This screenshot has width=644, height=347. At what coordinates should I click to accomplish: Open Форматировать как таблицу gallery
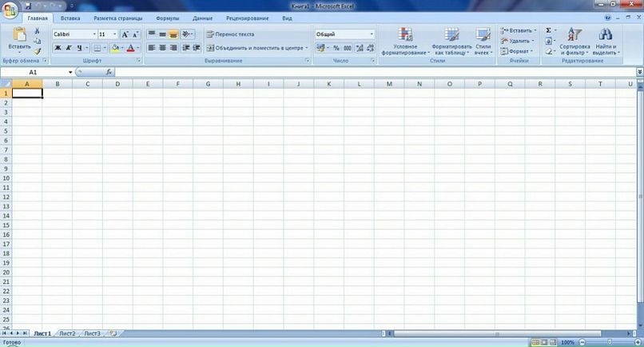(451, 42)
